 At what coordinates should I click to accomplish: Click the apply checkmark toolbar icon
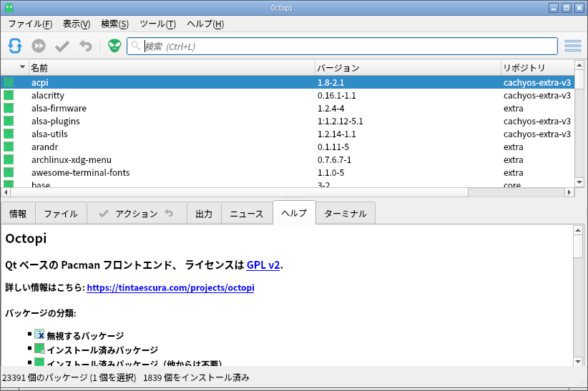click(62, 46)
